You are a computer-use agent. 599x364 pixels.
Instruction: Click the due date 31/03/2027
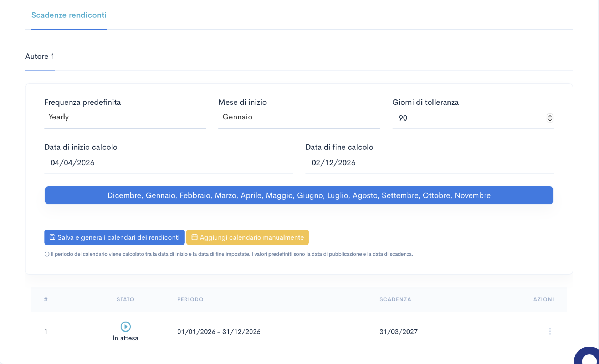[399, 332]
